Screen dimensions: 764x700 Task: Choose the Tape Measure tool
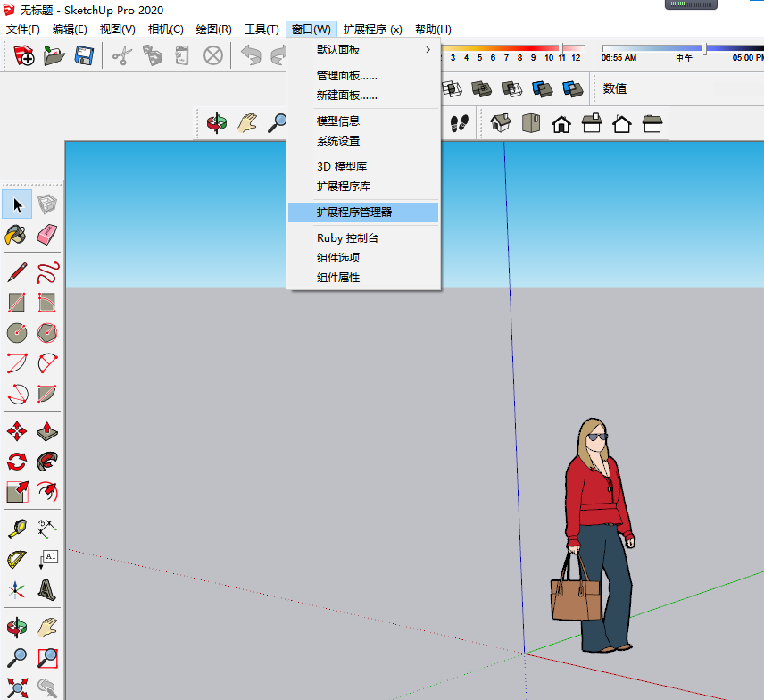point(16,528)
